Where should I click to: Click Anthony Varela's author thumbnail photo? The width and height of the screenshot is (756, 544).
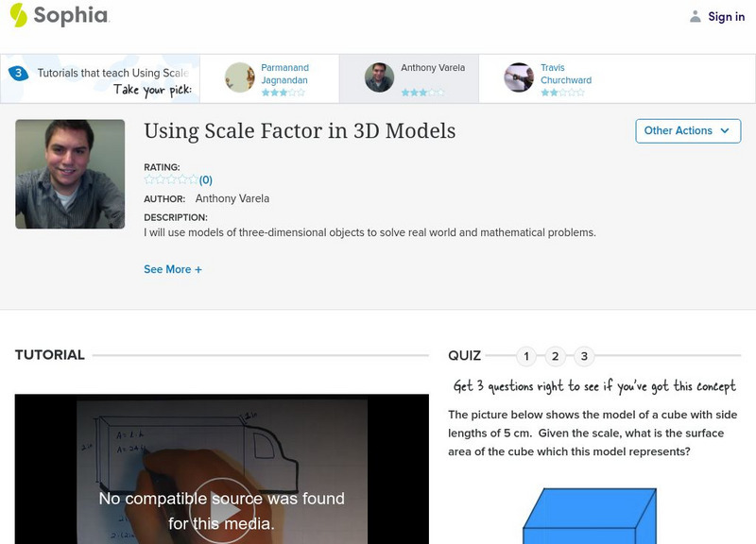pyautogui.click(x=71, y=170)
